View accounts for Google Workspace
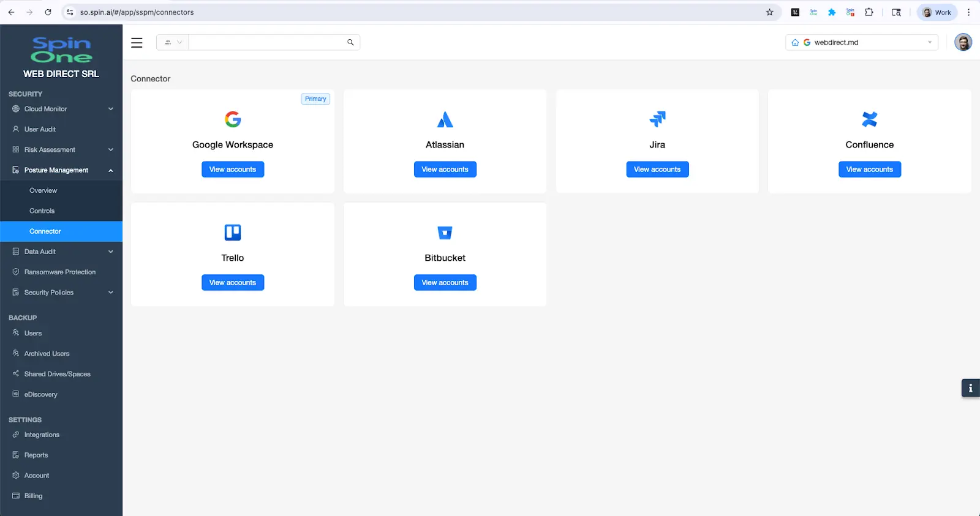 (x=233, y=170)
